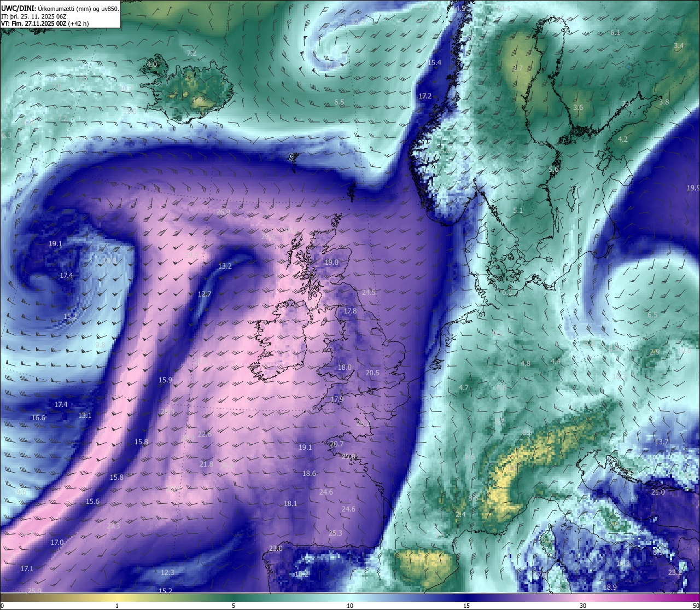
Task: Click the 6.1 value over Finland
Action: [615, 33]
